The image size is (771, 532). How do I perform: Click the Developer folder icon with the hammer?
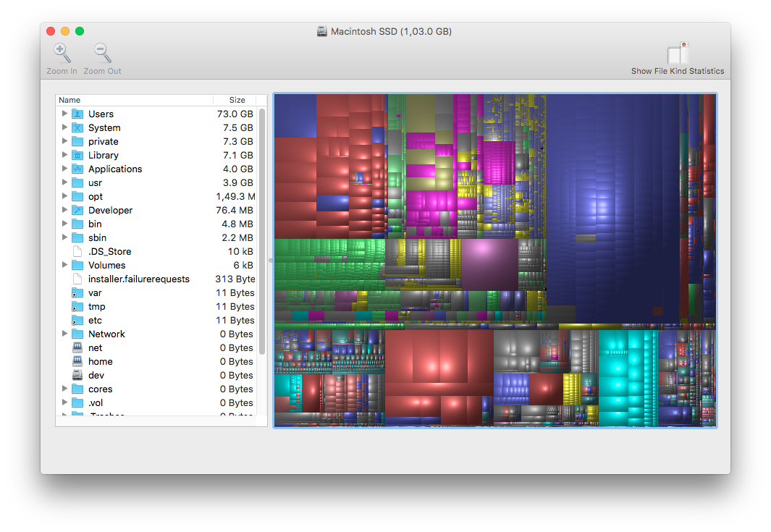coord(77,210)
